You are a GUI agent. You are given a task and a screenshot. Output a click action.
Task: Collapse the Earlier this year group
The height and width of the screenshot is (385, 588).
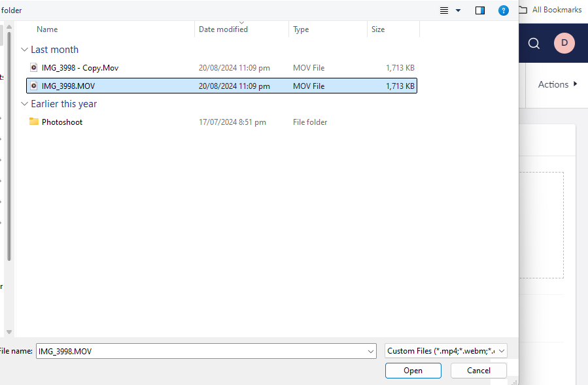pos(24,104)
